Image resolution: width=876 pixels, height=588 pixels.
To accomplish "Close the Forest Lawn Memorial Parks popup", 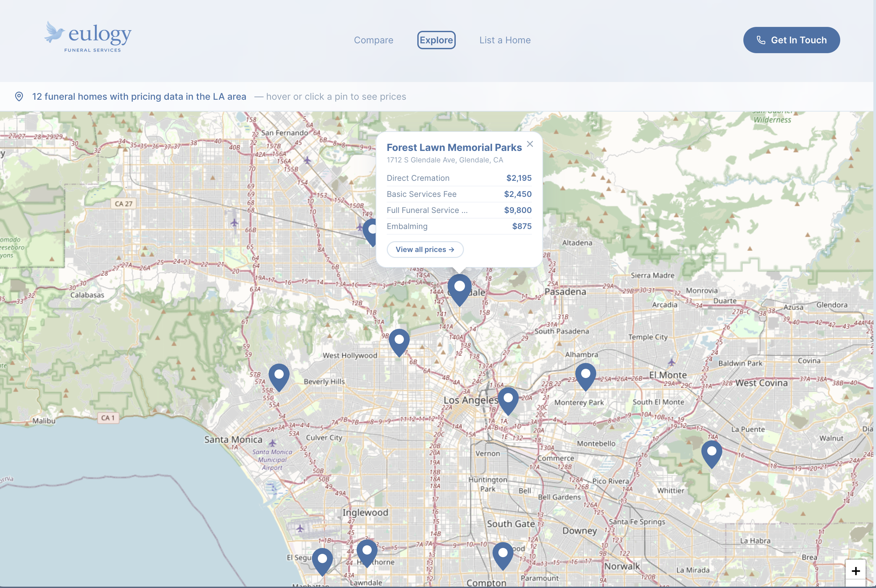I will point(529,144).
